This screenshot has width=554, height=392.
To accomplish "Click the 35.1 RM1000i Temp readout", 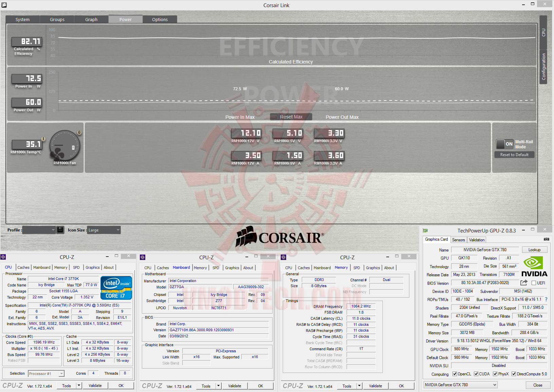I will click(27, 144).
